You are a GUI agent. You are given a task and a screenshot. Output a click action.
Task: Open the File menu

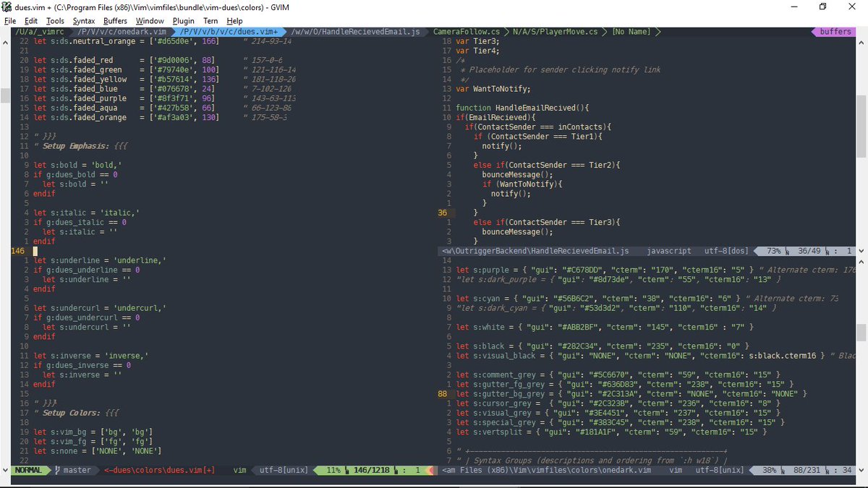click(10, 21)
